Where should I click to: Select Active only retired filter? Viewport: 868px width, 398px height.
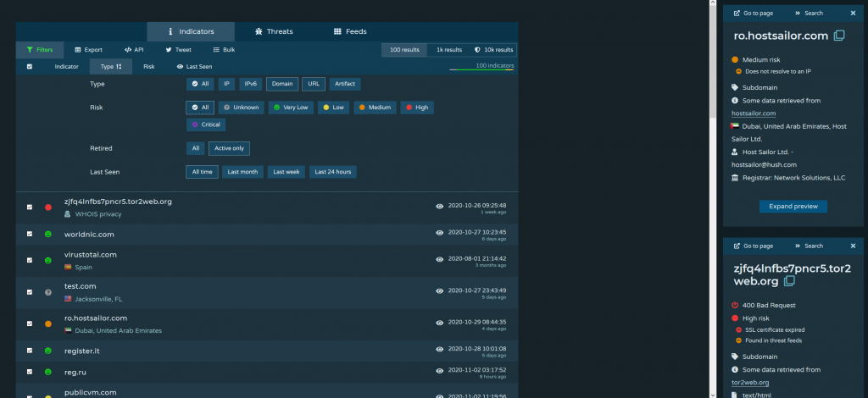pos(229,148)
